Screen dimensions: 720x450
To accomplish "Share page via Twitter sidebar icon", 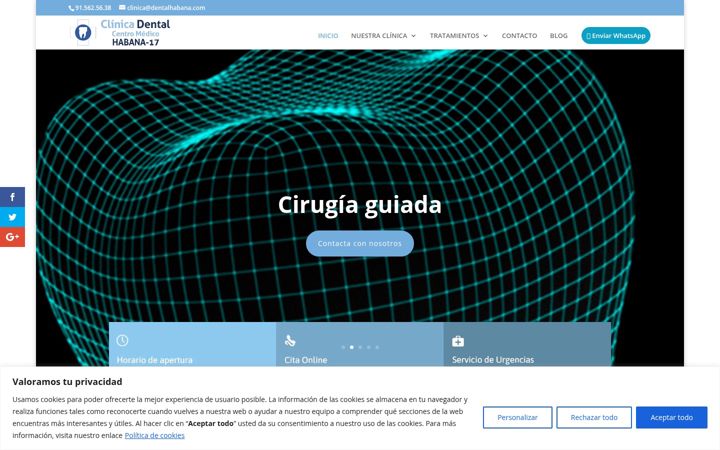I will pos(12,217).
